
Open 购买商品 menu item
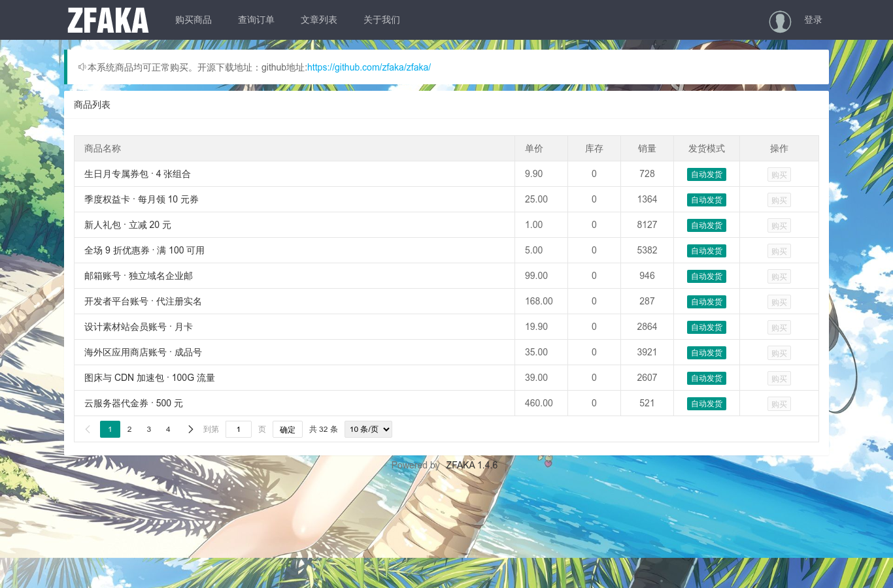coord(194,20)
